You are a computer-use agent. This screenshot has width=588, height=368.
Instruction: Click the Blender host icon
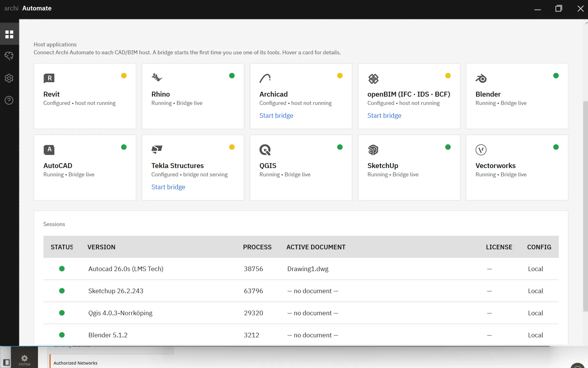point(481,79)
